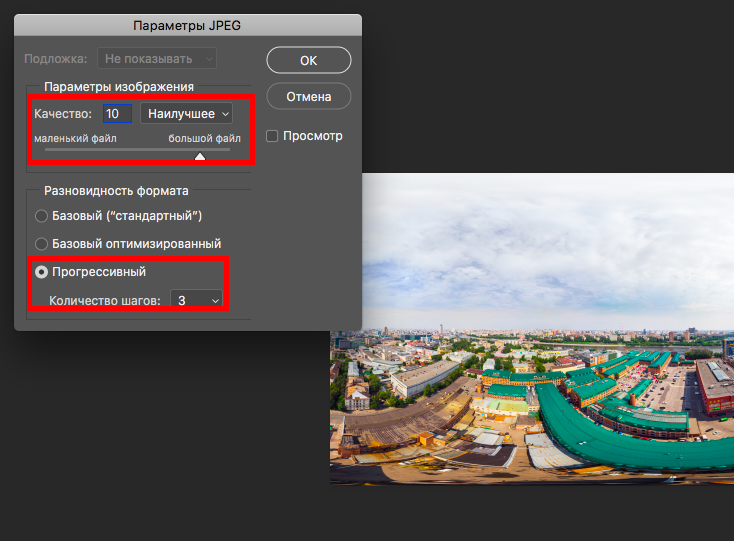Click the маленький файл label
Image resolution: width=734 pixels, height=541 pixels.
[75, 139]
